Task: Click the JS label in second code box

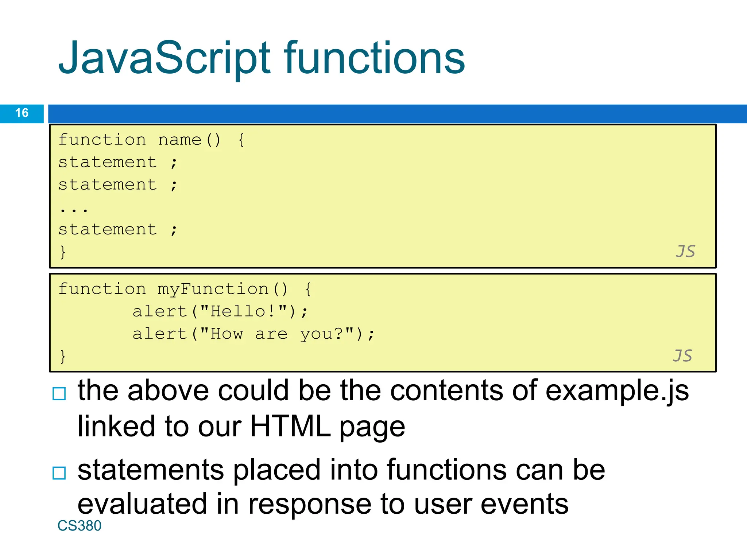Action: 682,356
